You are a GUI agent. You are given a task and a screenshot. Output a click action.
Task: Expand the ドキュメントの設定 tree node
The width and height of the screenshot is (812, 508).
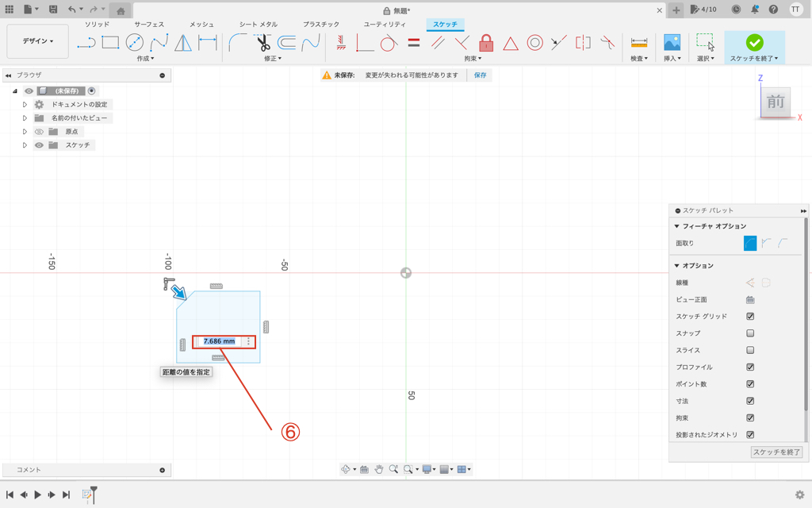click(x=25, y=105)
